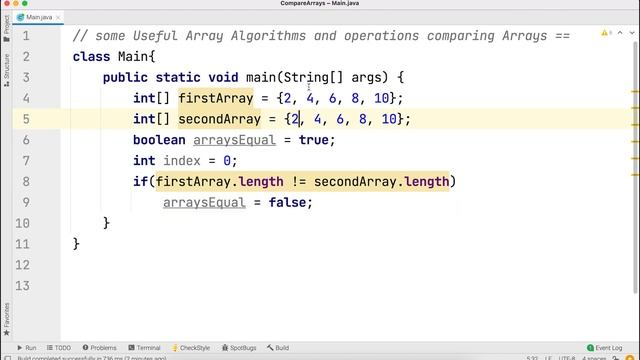
Task: Click line number 1 in gutter
Action: [26, 36]
